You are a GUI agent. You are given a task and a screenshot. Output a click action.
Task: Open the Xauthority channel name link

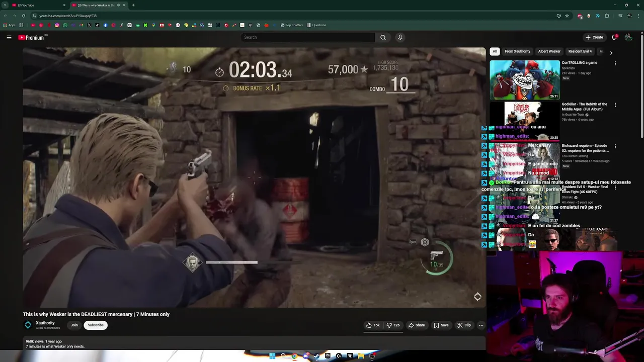coord(45,323)
